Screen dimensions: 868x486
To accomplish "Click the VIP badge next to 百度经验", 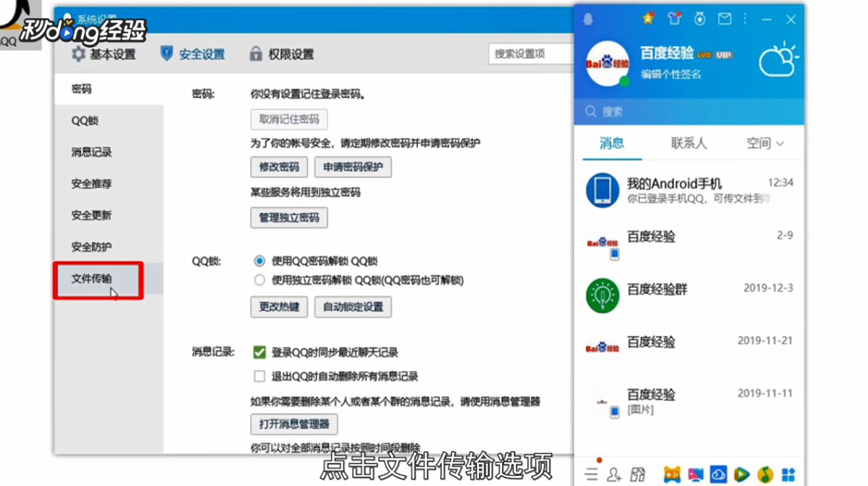I will (723, 55).
